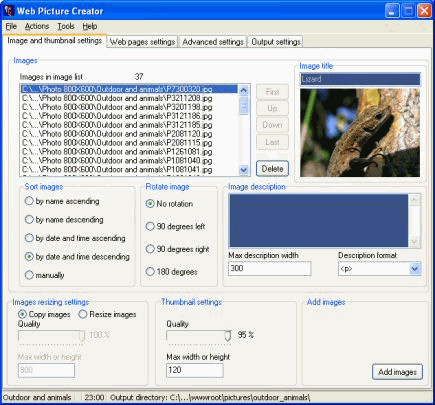This screenshot has width=435, height=405.
Task: Select list row P2081120.jpg
Action: 129,134
